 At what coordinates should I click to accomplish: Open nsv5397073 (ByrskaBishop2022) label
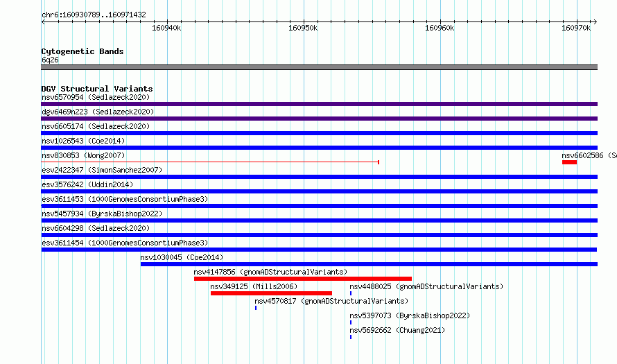click(410, 315)
